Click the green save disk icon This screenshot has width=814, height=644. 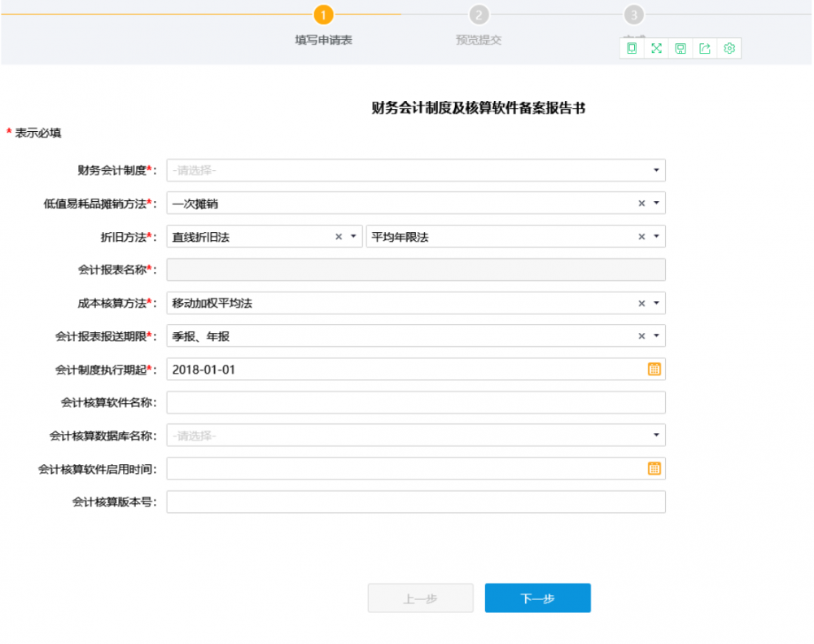coord(681,49)
